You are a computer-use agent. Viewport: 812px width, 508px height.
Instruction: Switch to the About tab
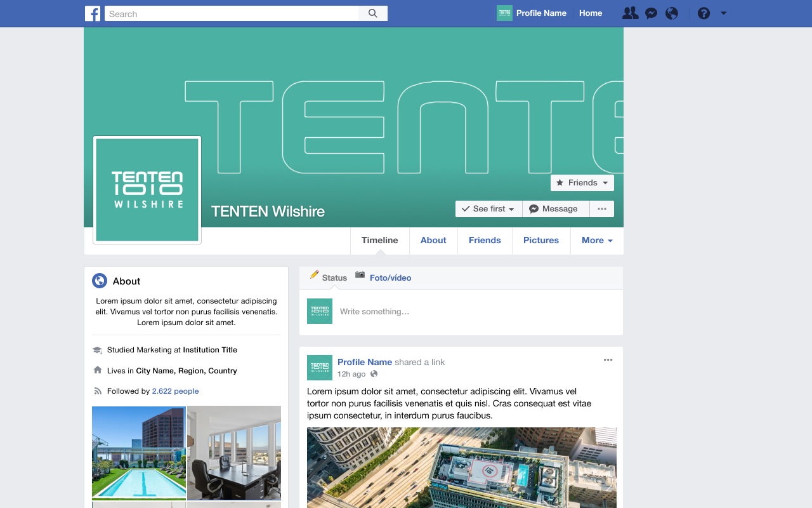coord(433,241)
